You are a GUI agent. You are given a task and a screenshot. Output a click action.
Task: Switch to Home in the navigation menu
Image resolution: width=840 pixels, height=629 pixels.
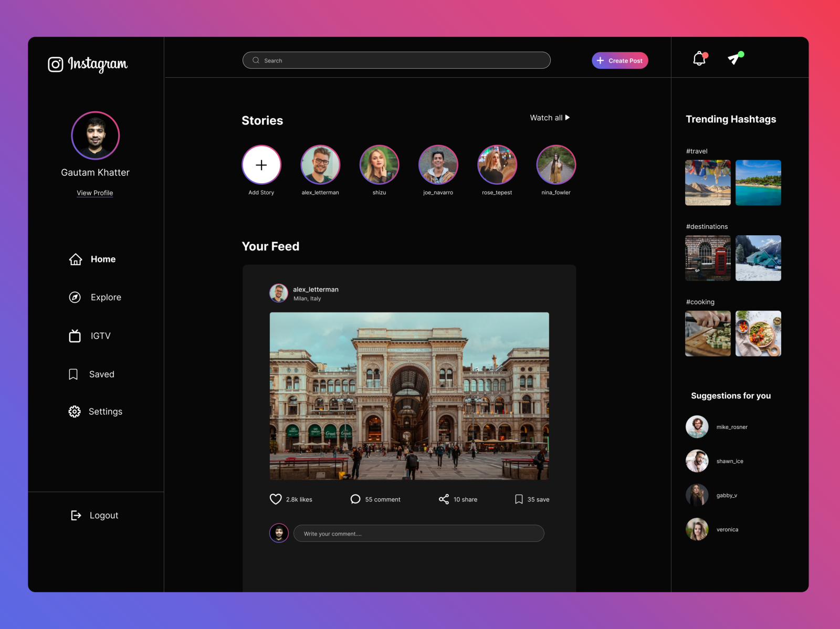coord(103,259)
